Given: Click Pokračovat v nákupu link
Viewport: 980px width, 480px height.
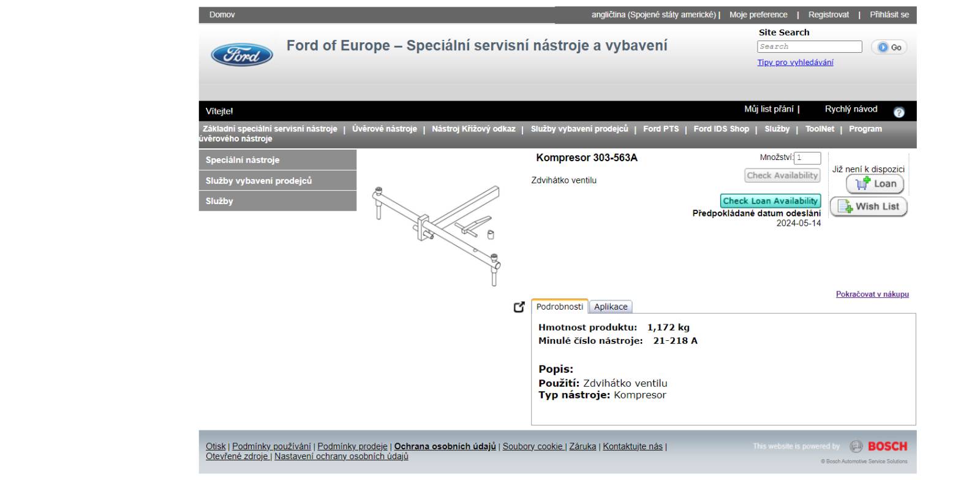Looking at the screenshot, I should pyautogui.click(x=872, y=294).
